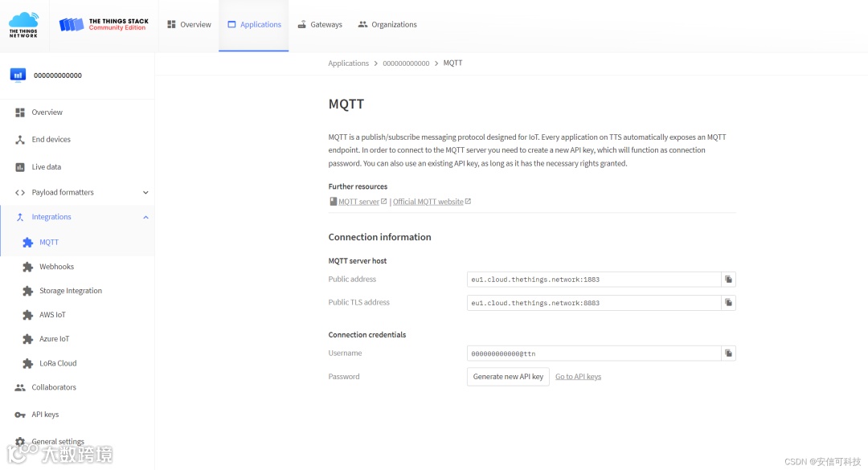Image resolution: width=868 pixels, height=470 pixels.
Task: Open the Webhooks integration puzzle icon
Action: point(27,267)
